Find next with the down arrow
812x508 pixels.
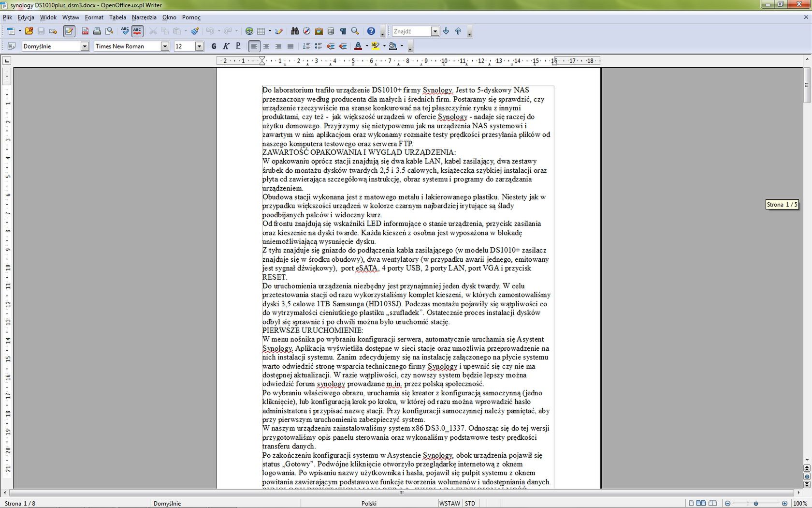pos(446,31)
